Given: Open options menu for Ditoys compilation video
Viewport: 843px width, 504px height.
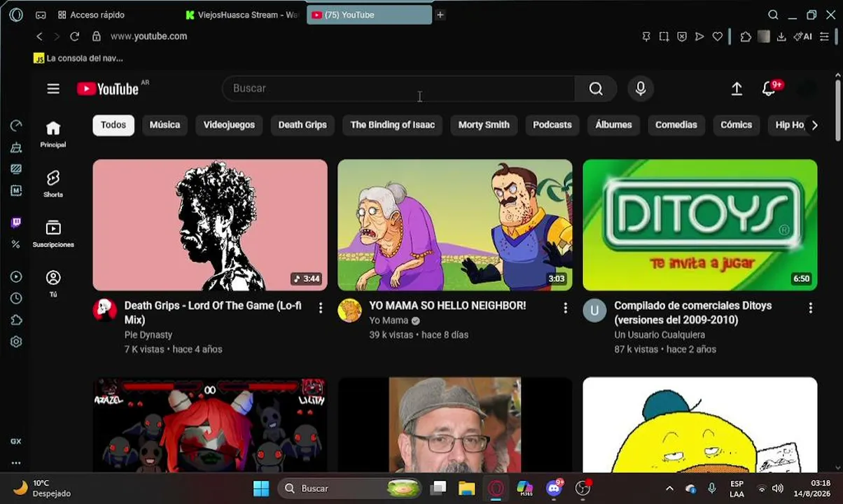Looking at the screenshot, I should pyautogui.click(x=811, y=308).
